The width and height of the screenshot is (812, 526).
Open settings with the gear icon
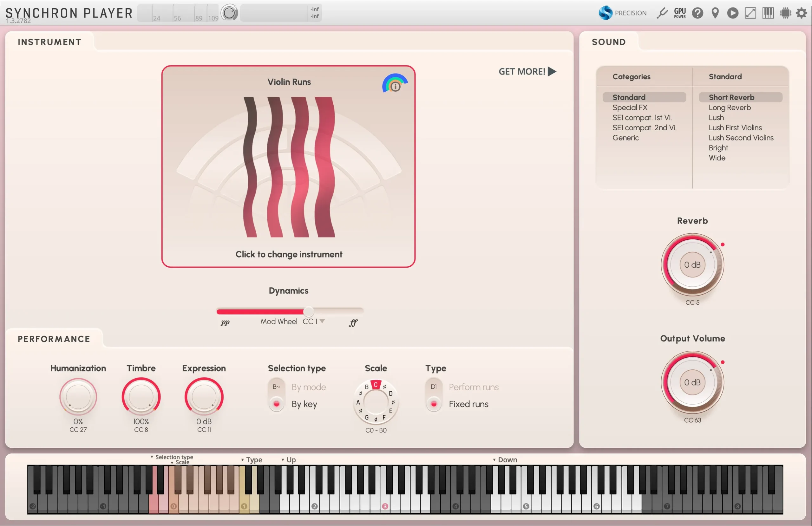(802, 13)
